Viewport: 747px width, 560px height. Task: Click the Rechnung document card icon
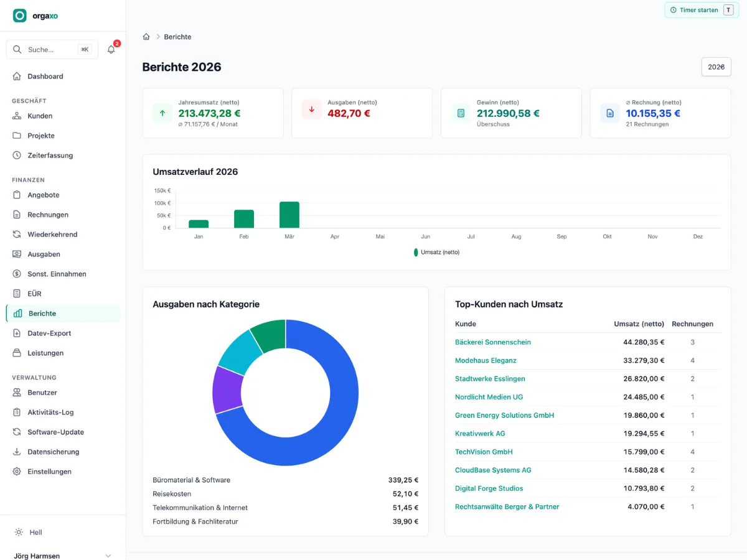[x=610, y=113]
